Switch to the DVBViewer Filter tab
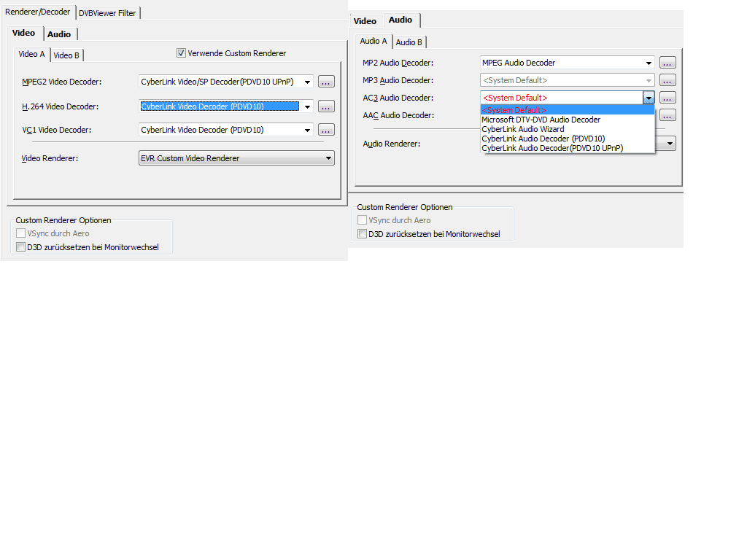Viewport: 747px width, 560px height. pyautogui.click(x=107, y=13)
